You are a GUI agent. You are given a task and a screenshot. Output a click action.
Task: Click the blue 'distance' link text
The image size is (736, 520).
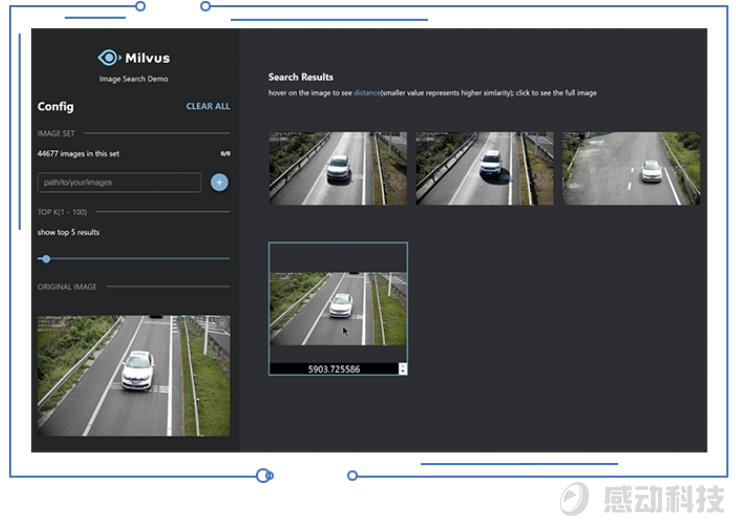[366, 93]
